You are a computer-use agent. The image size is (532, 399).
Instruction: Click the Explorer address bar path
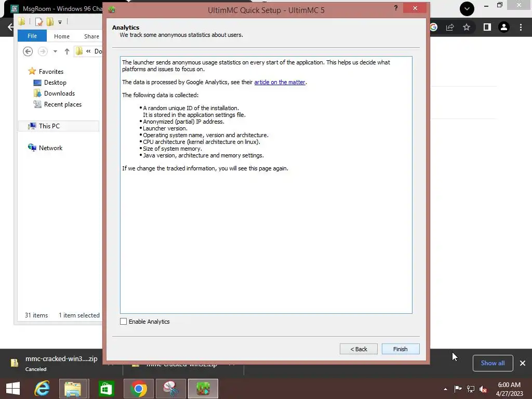[89, 51]
